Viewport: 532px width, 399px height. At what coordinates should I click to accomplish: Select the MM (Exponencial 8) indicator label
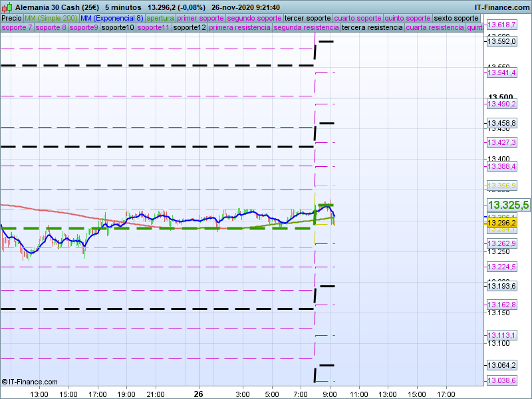[x=111, y=18]
